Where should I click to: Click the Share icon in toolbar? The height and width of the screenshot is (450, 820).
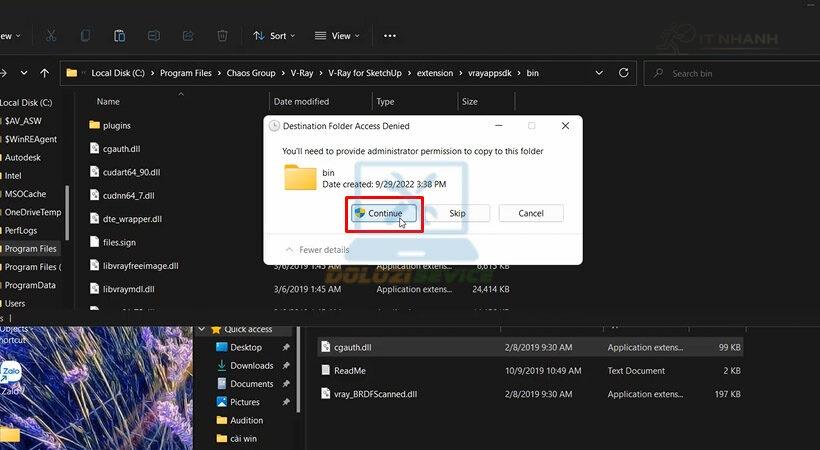[x=188, y=36]
